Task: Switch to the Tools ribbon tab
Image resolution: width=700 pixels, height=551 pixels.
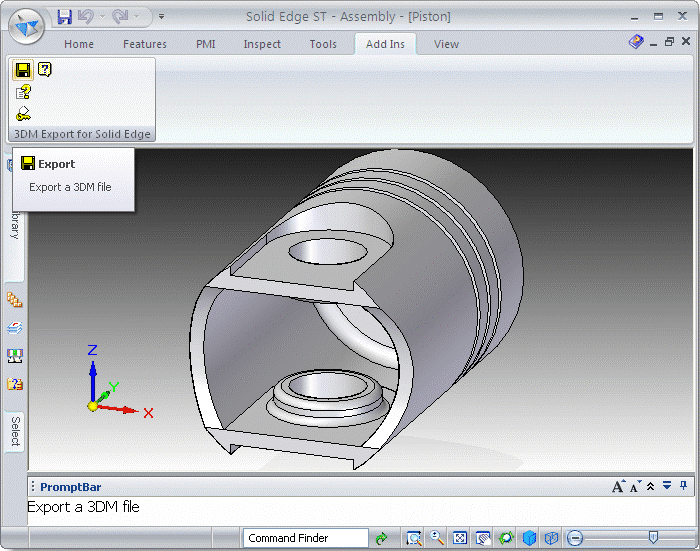Action: [x=323, y=44]
